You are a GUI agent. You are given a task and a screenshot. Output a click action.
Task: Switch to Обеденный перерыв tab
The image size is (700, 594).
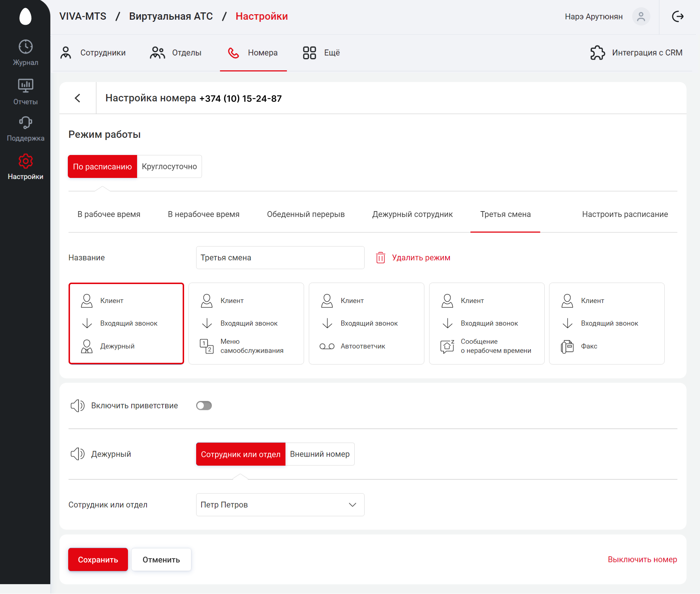click(x=306, y=214)
